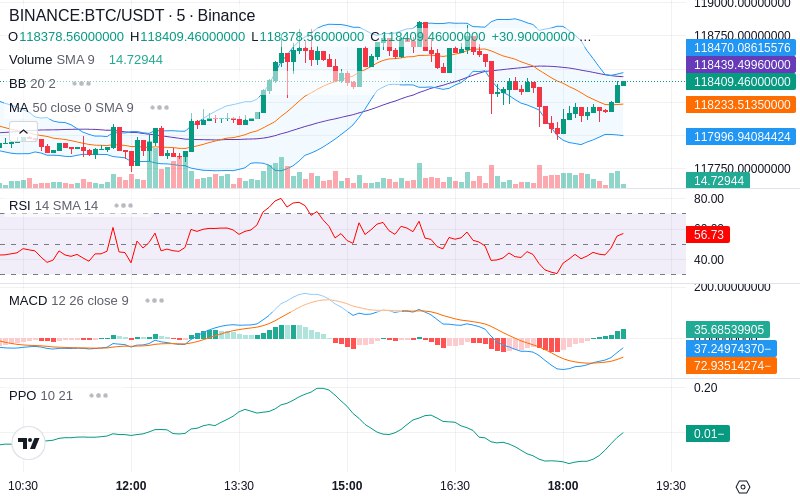Click the Volume SMA 9 legend
This screenshot has height=500, width=800.
(52, 60)
